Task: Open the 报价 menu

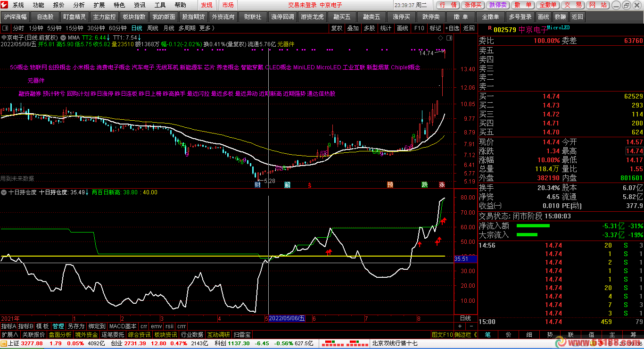Action: (59, 5)
